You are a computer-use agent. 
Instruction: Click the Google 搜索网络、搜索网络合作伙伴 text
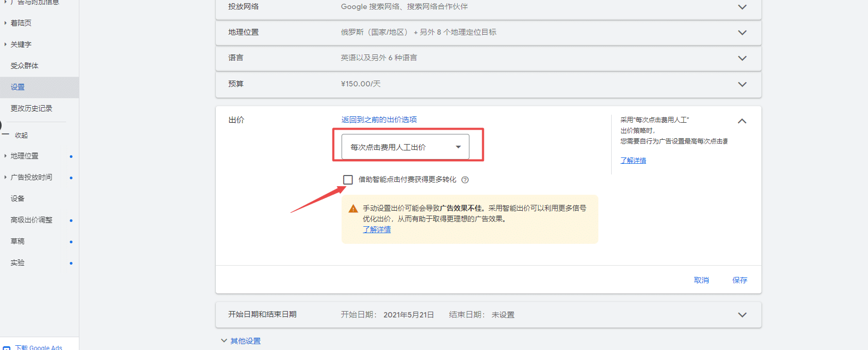click(x=404, y=6)
